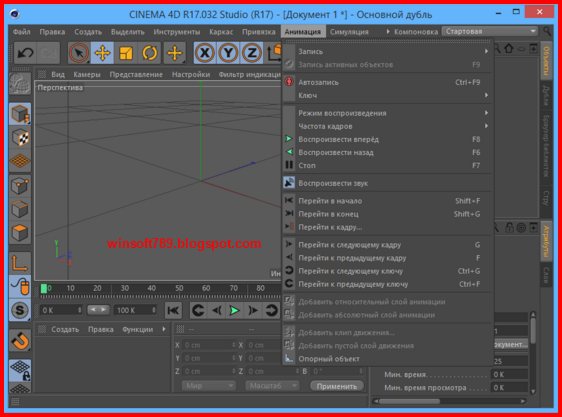Click the green timeline frame marker
The image size is (562, 417).
pyautogui.click(x=44, y=289)
